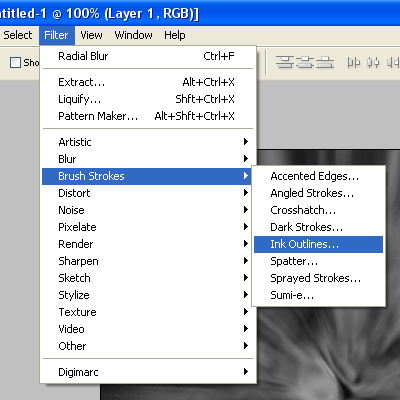Screen dimensions: 400x400
Task: Choose Liquify... from Filter menu
Action: pyautogui.click(x=148, y=99)
